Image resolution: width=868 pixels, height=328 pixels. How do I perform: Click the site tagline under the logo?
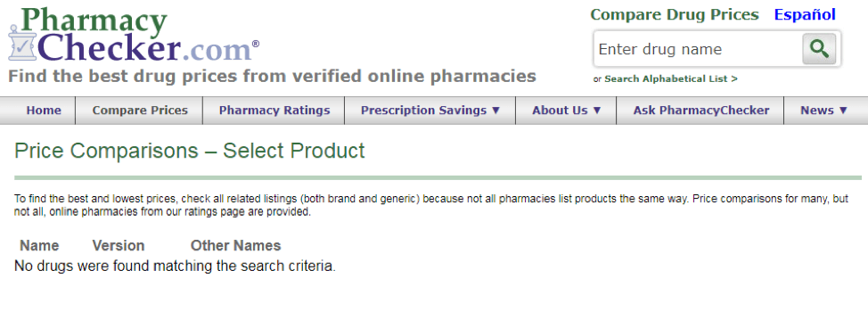pos(272,76)
